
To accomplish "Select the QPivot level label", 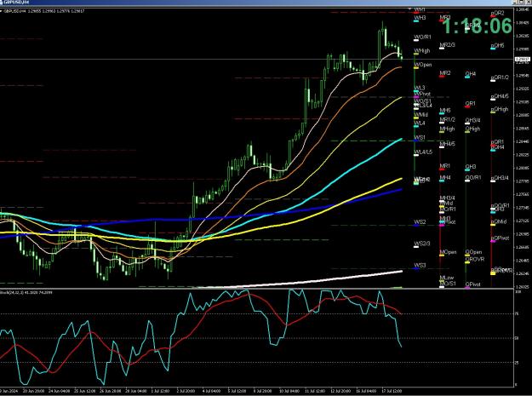I will click(x=472, y=284).
